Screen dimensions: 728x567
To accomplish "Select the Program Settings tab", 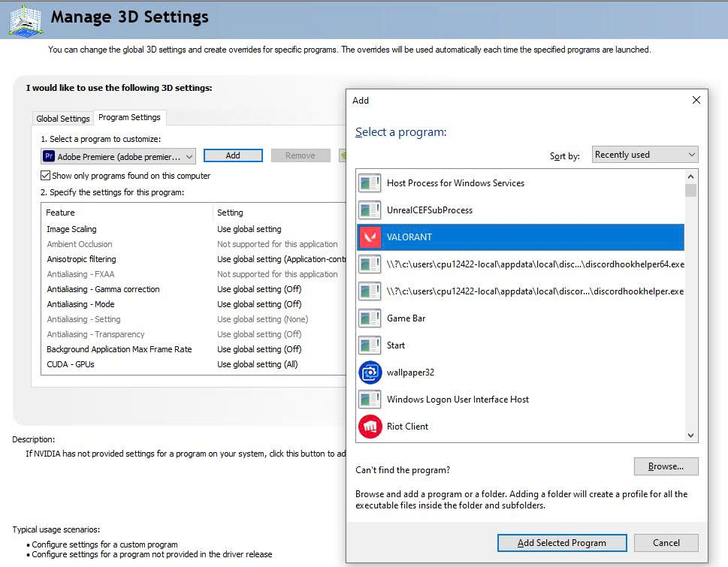I will [x=129, y=117].
